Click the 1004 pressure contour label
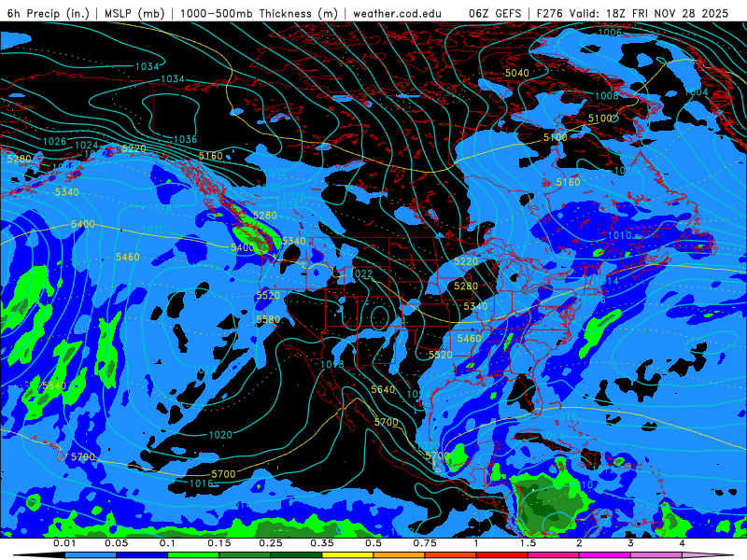 pyautogui.click(x=696, y=91)
